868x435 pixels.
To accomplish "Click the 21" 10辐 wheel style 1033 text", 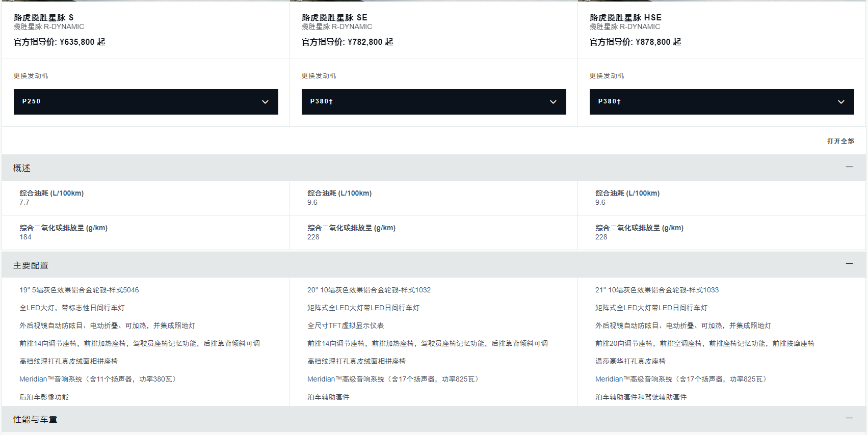I will click(x=657, y=290).
